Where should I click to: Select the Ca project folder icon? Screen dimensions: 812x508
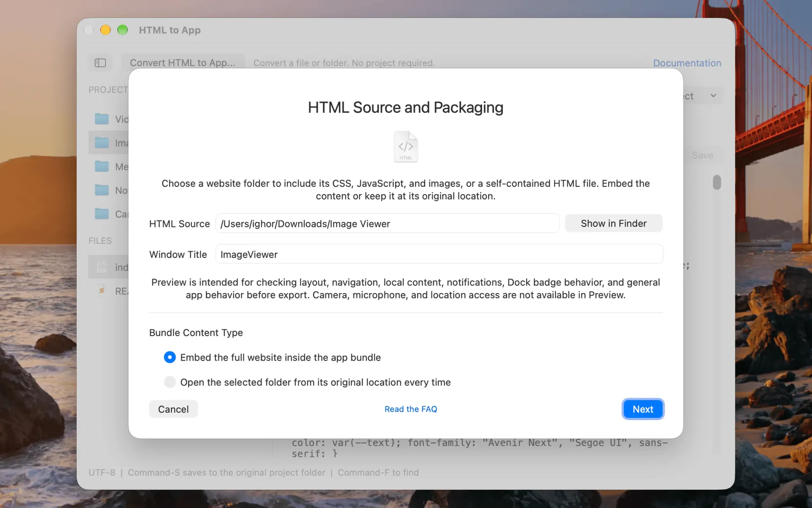click(x=101, y=214)
